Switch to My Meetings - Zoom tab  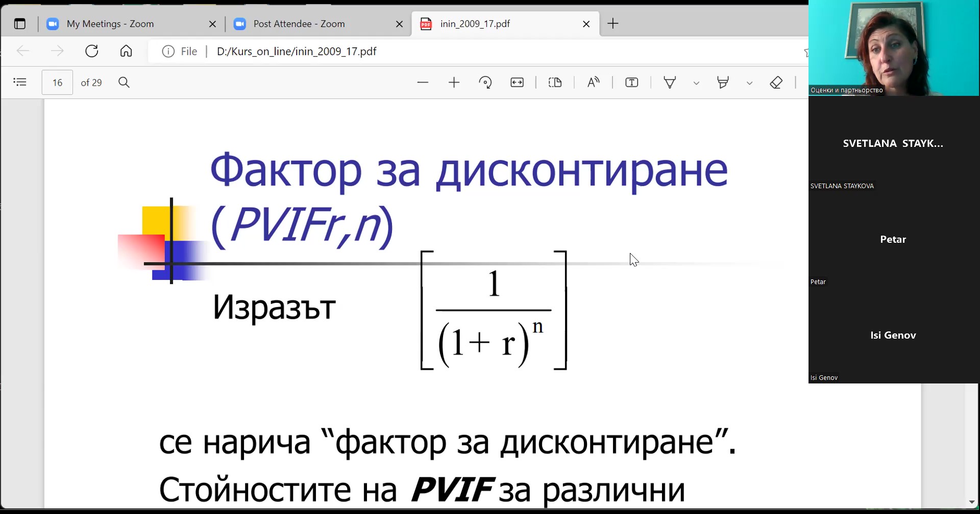111,24
